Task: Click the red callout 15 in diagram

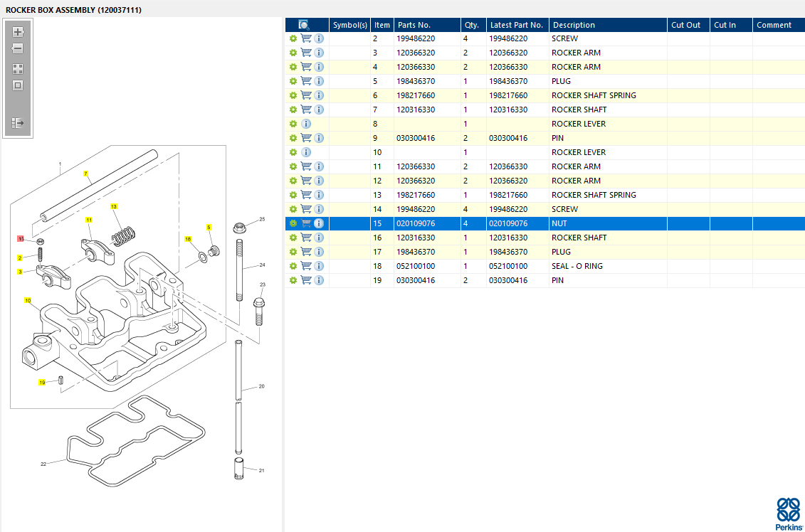Action: point(21,239)
